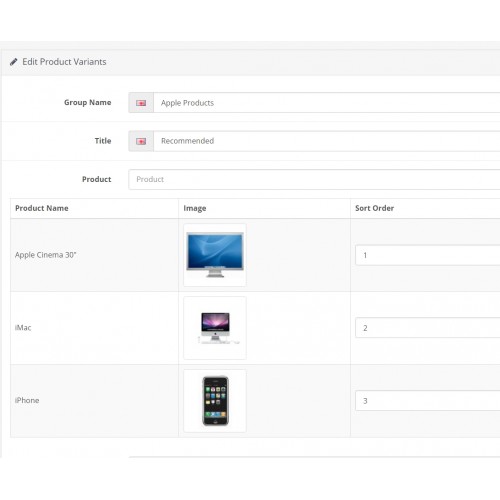Open the iMac product thumbnail
Screen dimensions: 500x500
click(x=215, y=328)
